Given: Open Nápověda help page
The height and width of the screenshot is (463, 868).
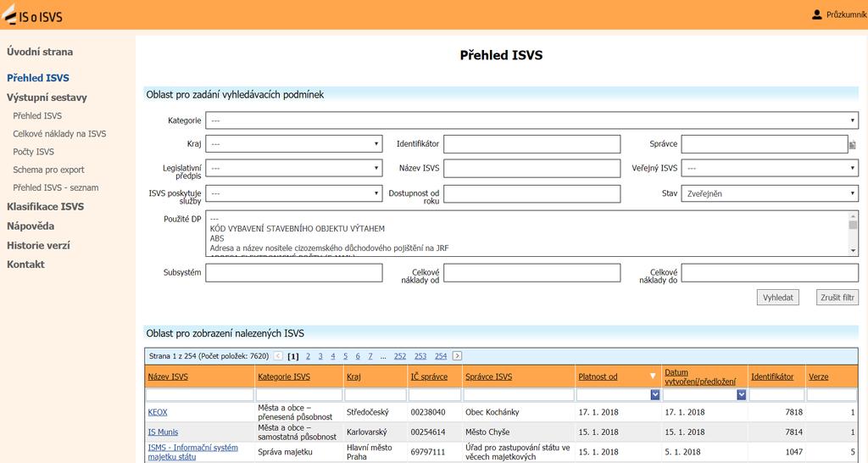Looking at the screenshot, I should [31, 226].
